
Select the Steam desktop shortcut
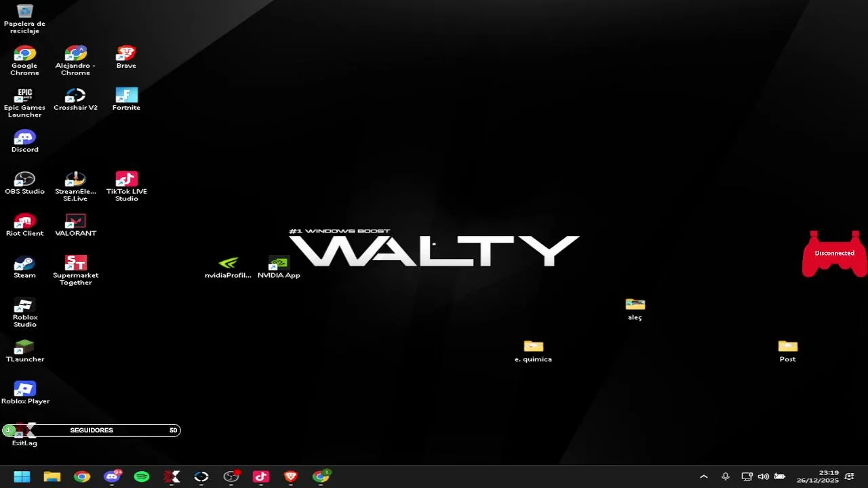click(25, 268)
